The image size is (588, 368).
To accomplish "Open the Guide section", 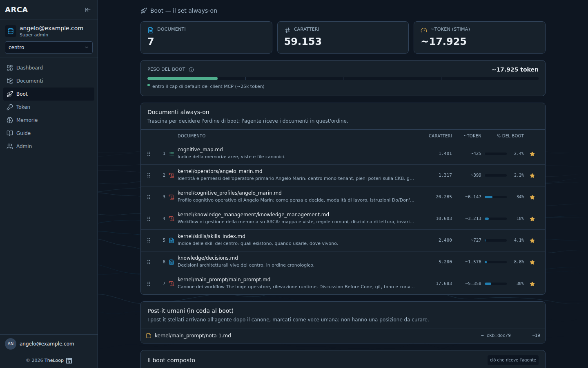I will (49, 133).
